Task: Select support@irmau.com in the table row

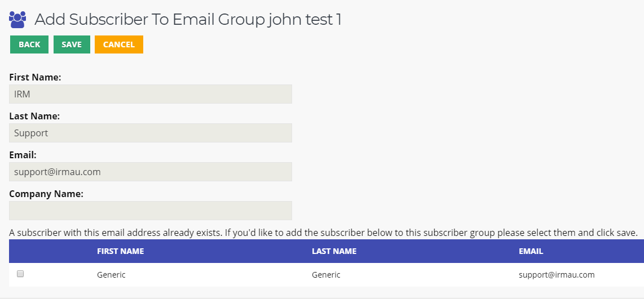Action: pos(557,275)
